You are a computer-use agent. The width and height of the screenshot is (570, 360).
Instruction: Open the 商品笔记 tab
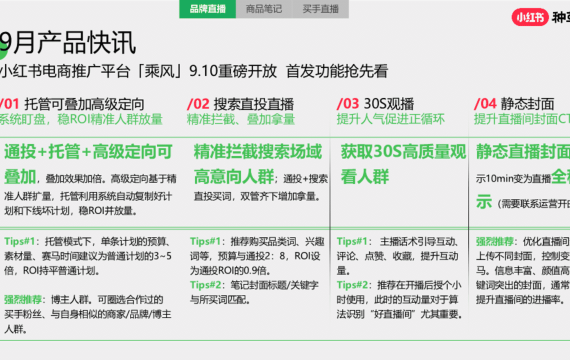click(264, 9)
